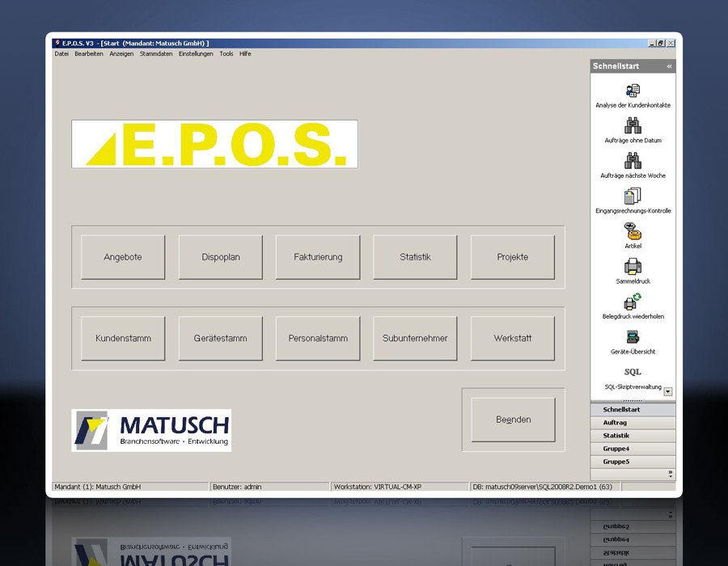Switch to the Gruppe4 group tab
Viewport: 728px width, 566px height.
(633, 449)
